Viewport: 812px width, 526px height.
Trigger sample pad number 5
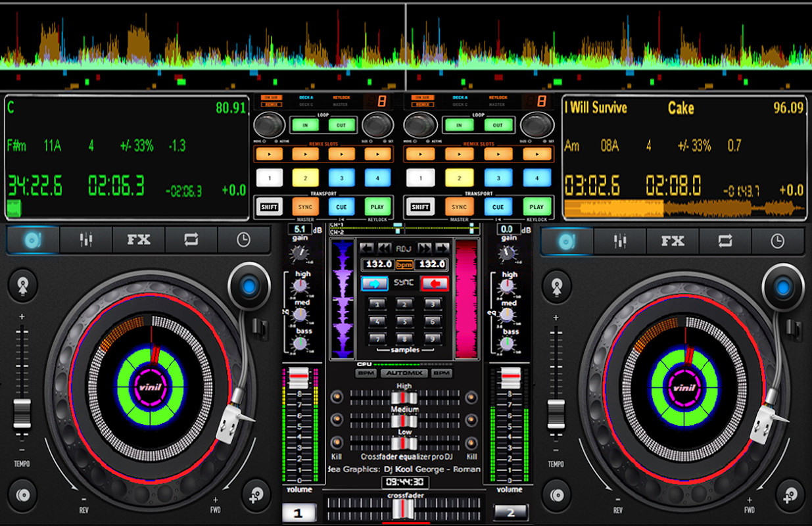pos(404,322)
